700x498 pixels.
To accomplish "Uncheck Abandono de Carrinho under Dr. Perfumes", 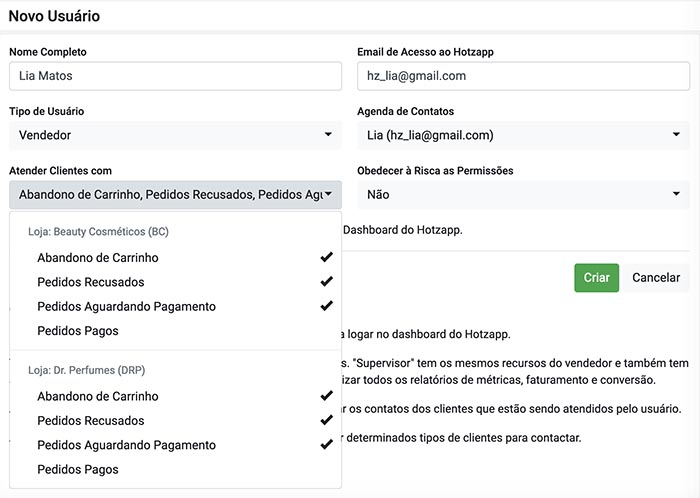I will (175, 396).
